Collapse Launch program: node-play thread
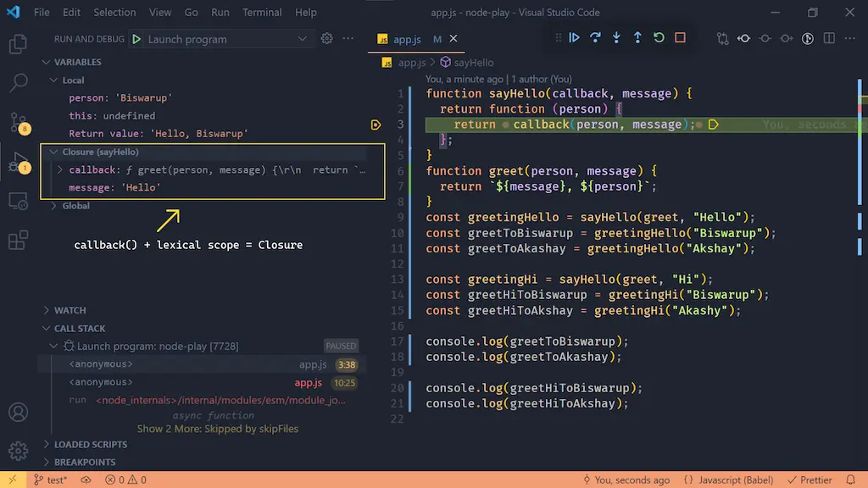The image size is (868, 488). (x=53, y=347)
